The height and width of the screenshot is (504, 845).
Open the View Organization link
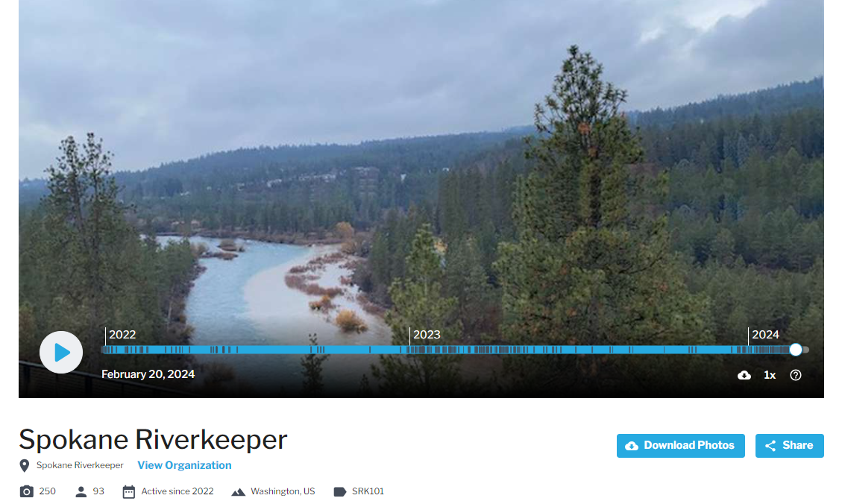(x=184, y=465)
